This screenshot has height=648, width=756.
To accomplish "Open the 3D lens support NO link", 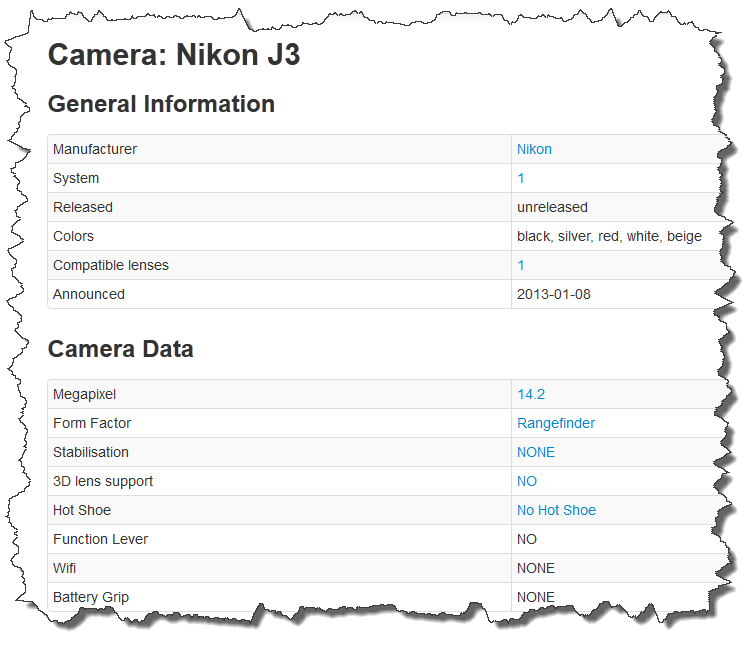I will (526, 481).
